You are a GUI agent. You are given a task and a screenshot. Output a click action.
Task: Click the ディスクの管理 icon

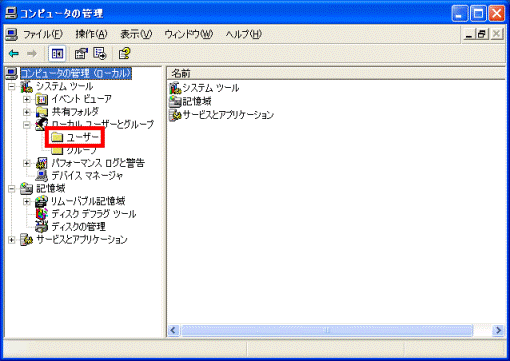click(42, 227)
